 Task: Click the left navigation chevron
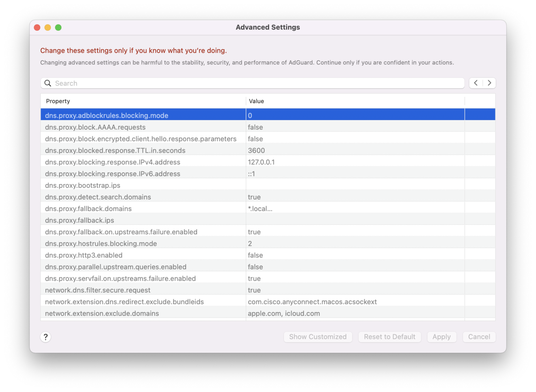(476, 83)
